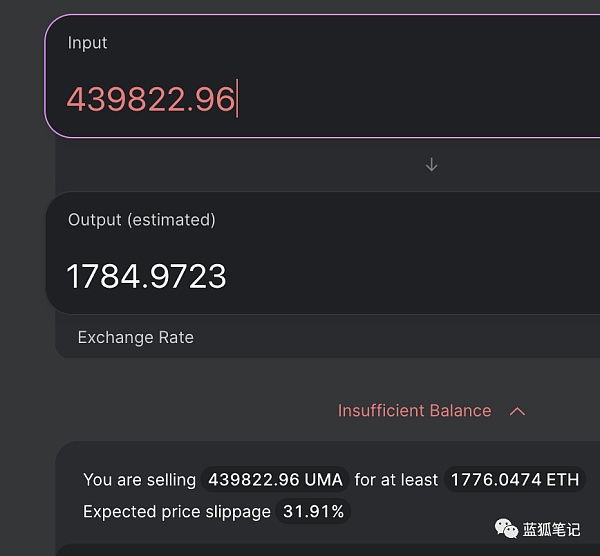Click the Expected price slippage text
The width and height of the screenshot is (600, 556).
coord(177,512)
